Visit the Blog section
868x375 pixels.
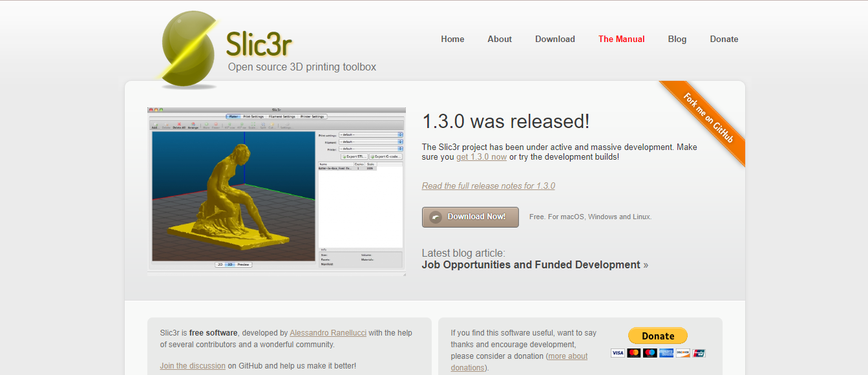(x=677, y=39)
